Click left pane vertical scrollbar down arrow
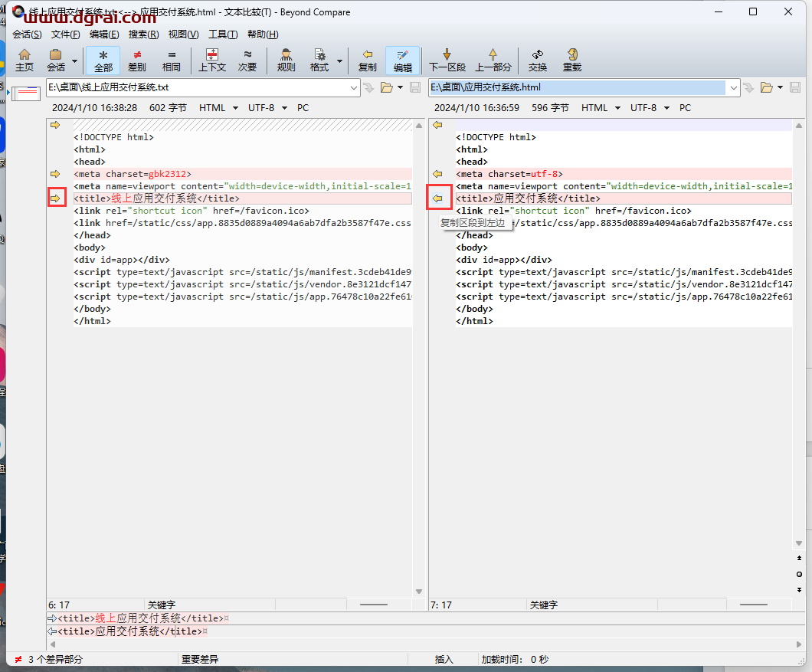 tap(419, 592)
